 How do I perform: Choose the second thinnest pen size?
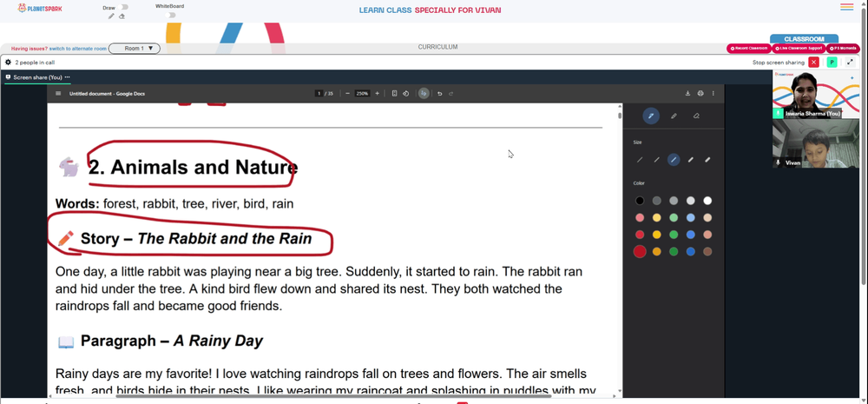point(656,160)
